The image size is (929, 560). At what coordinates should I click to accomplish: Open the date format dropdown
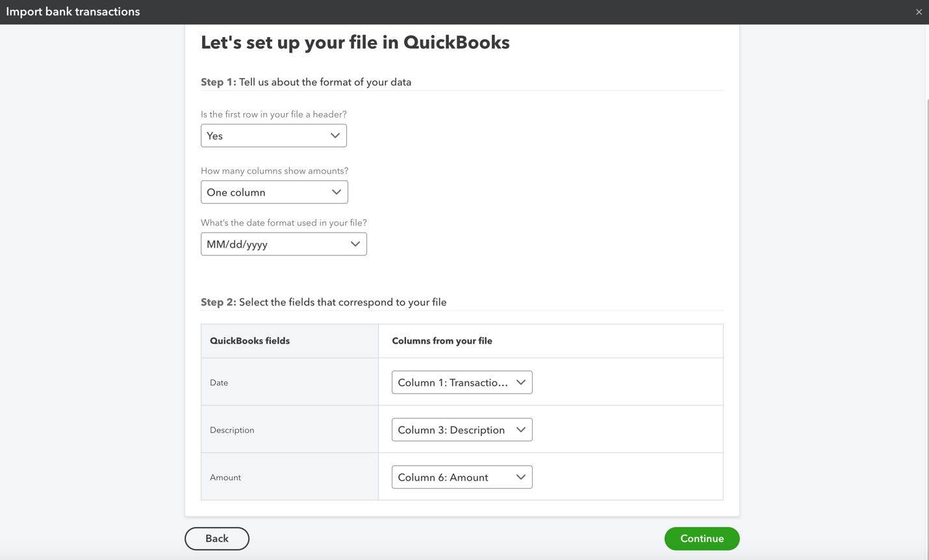point(283,244)
